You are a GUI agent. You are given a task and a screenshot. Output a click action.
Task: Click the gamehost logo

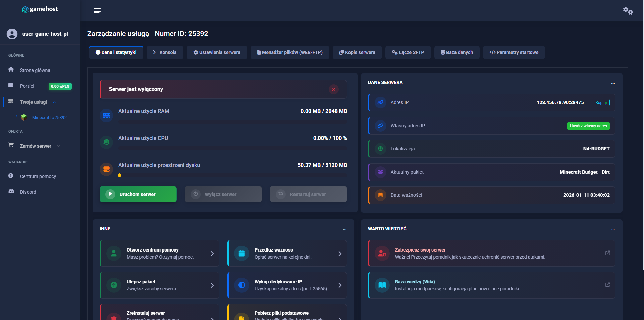(40, 9)
